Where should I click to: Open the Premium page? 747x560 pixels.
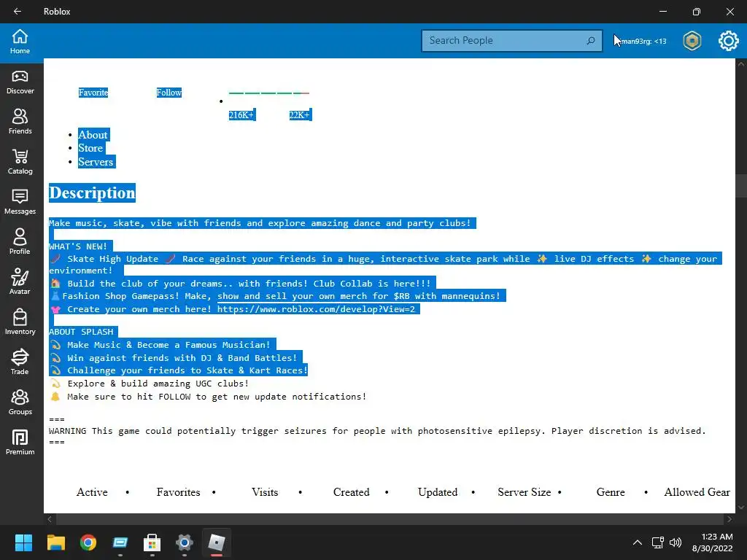click(20, 443)
